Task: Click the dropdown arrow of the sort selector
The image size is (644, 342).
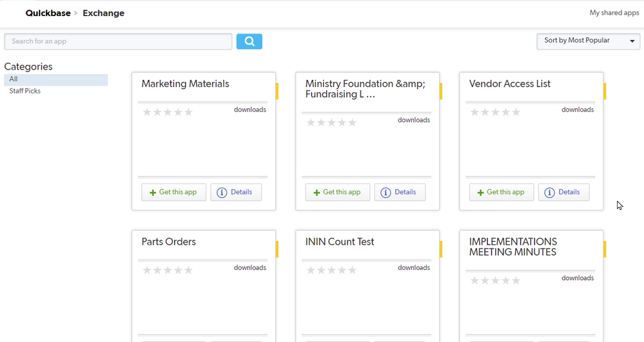Action: [632, 41]
